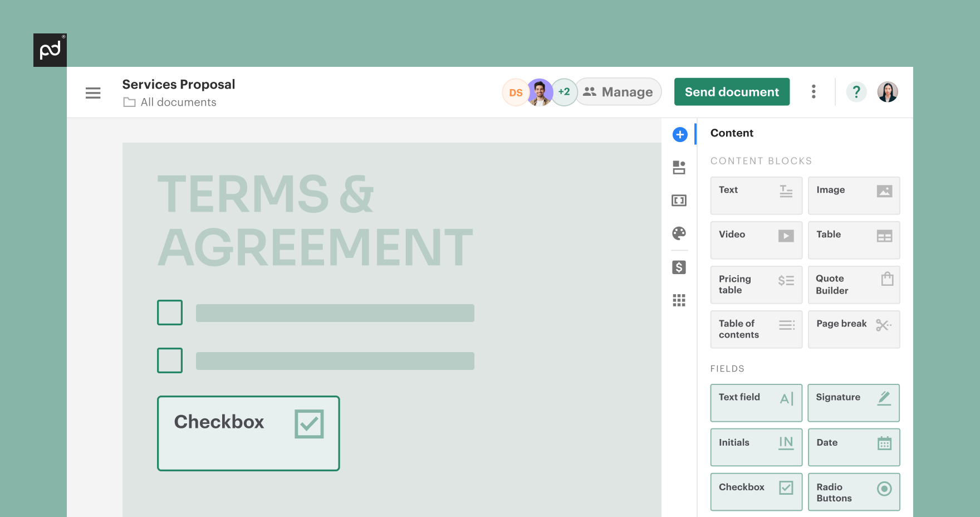Image resolution: width=980 pixels, height=517 pixels.
Task: Select the Image content block
Action: tap(854, 196)
